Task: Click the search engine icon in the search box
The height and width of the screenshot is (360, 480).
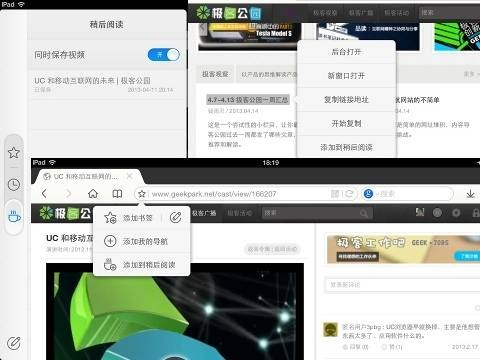Action: click(x=368, y=194)
